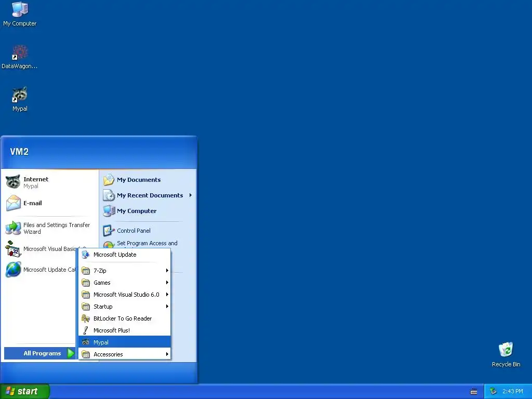Click My Recent Documents text

tap(150, 195)
